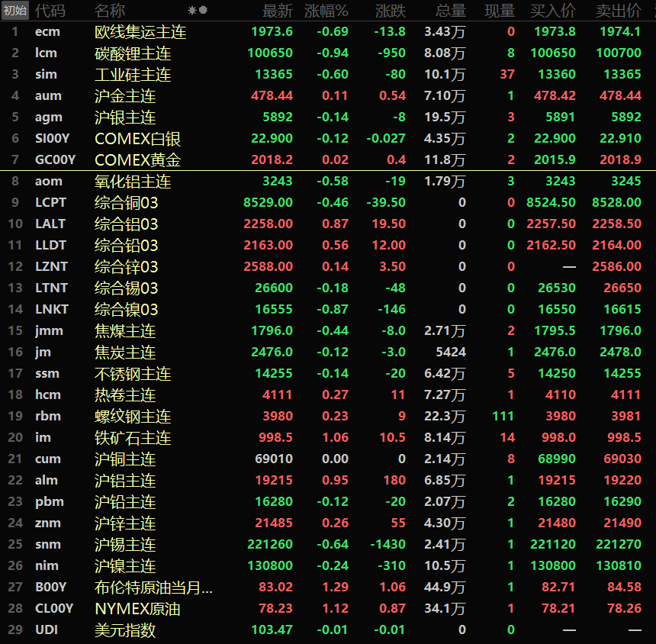This screenshot has height=644, width=656.
Task: Open the COMEX白银 quote
Action: point(137,139)
